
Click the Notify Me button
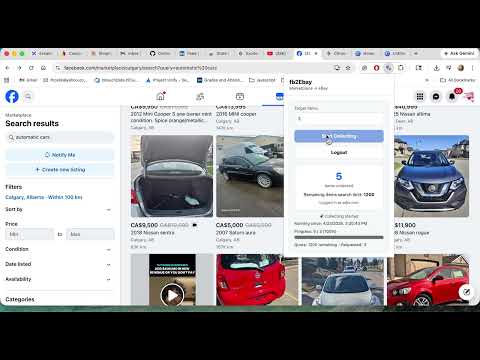tap(60, 155)
